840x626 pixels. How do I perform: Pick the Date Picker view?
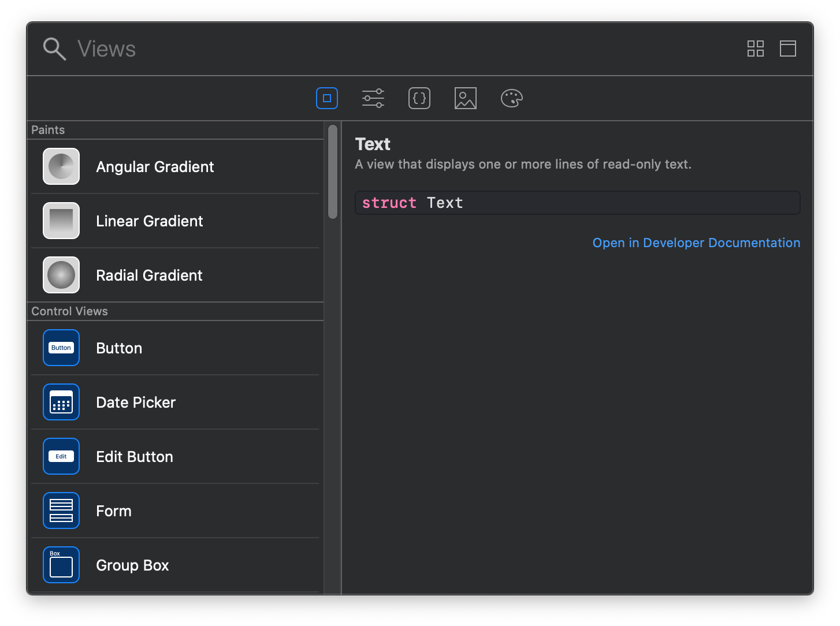(x=136, y=403)
